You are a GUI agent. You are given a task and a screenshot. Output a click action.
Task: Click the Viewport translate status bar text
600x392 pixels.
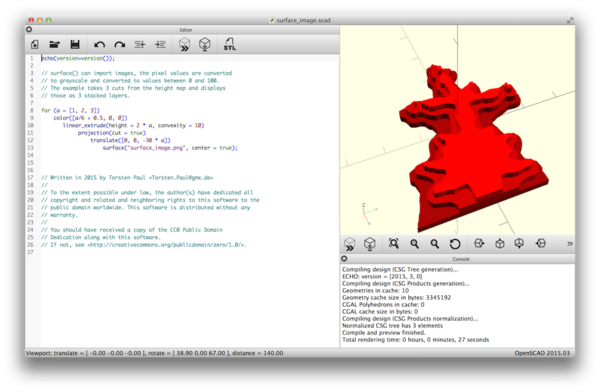(155, 353)
